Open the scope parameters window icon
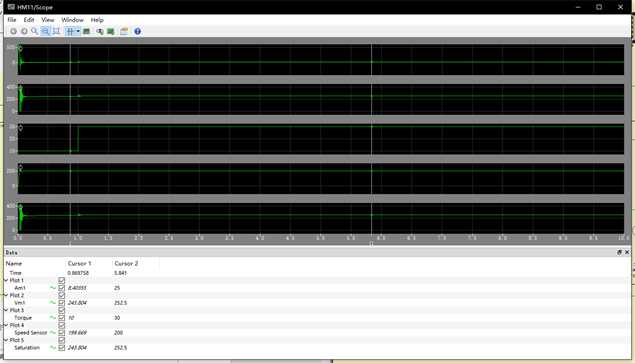 click(124, 31)
